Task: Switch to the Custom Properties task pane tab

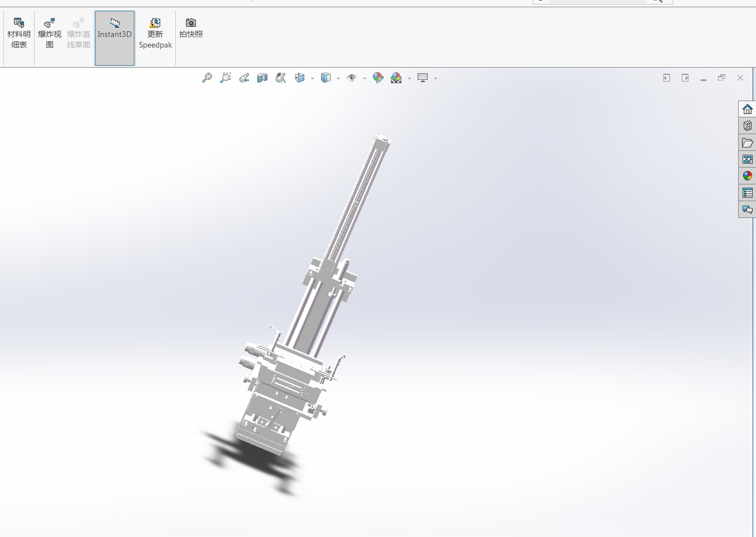Action: click(x=747, y=193)
